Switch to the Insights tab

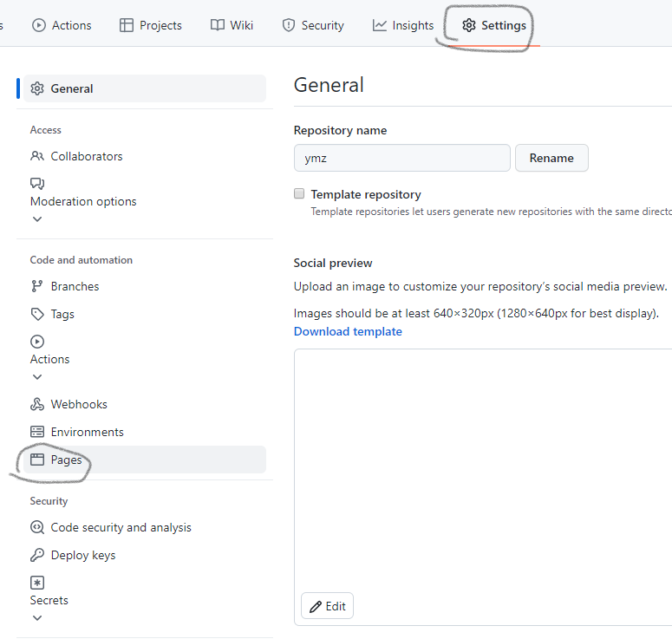pos(403,25)
